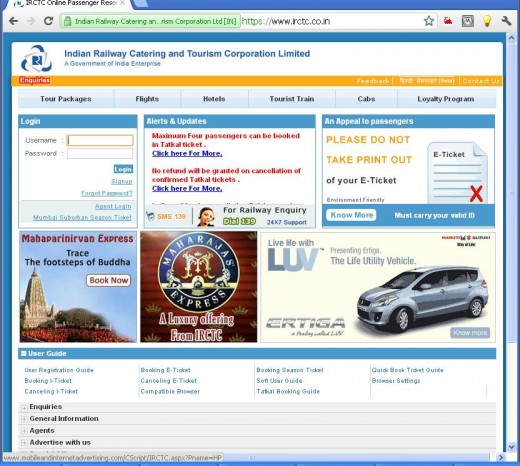Open Browser Settings guide link
The image size is (520, 466).
pyautogui.click(x=396, y=381)
